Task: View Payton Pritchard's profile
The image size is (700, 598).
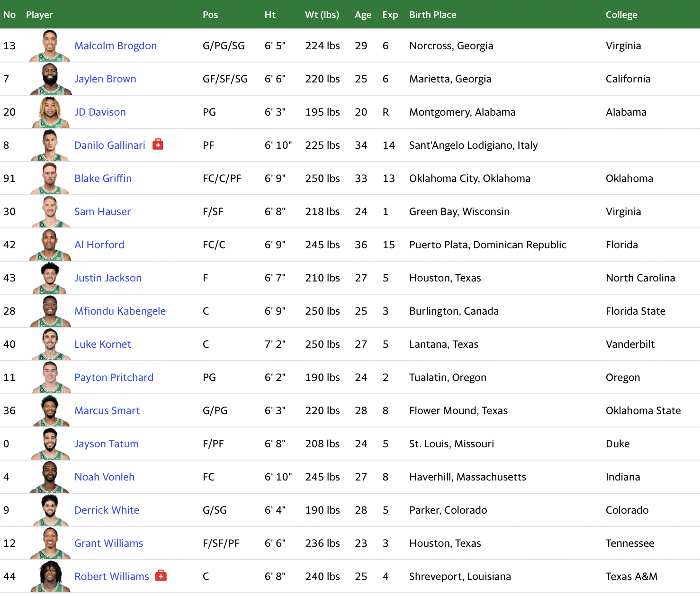Action: [114, 378]
